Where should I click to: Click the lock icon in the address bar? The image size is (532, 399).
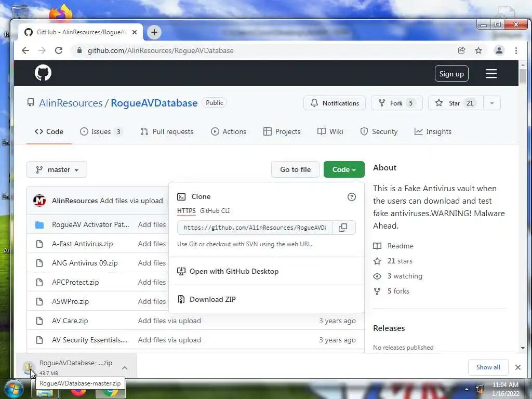[79, 50]
